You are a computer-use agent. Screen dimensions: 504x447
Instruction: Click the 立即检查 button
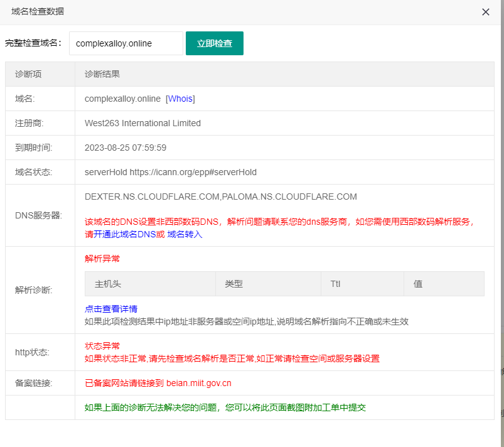pos(214,43)
